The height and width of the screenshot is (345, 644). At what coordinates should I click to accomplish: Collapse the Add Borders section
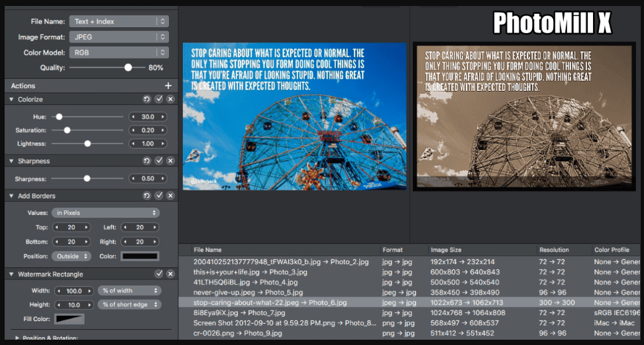pyautogui.click(x=11, y=196)
